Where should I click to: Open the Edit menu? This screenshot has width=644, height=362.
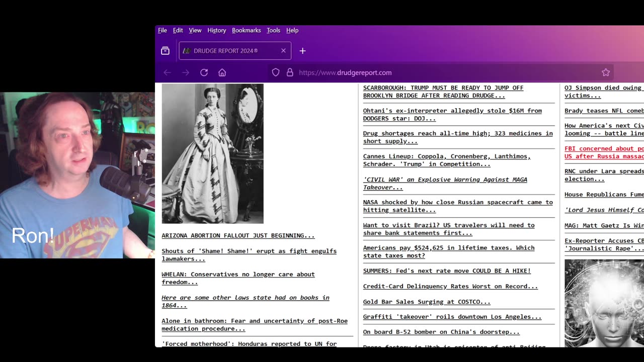(x=178, y=30)
